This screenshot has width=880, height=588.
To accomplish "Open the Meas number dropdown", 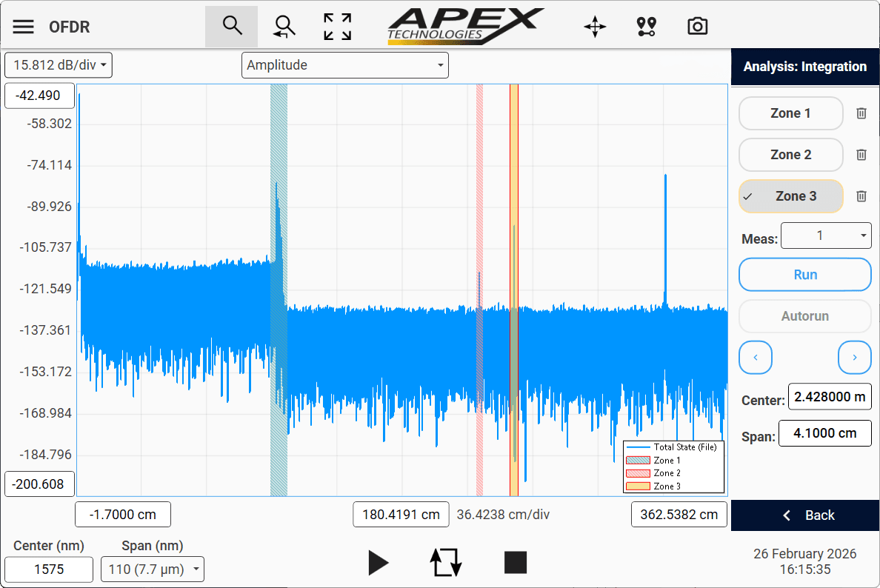I will point(826,235).
